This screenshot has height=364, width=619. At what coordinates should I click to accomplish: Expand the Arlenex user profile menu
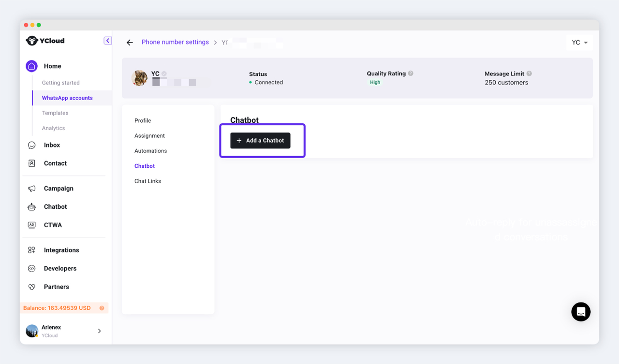pyautogui.click(x=99, y=331)
